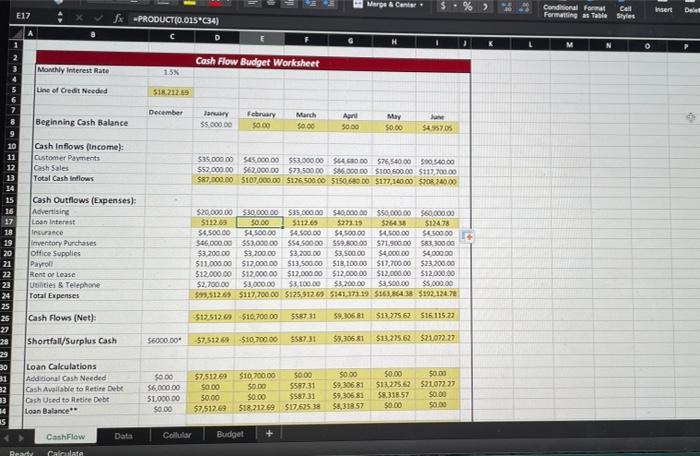Image resolution: width=700 pixels, height=456 pixels.
Task: Add a new sheet with plus button
Action: coord(269,434)
